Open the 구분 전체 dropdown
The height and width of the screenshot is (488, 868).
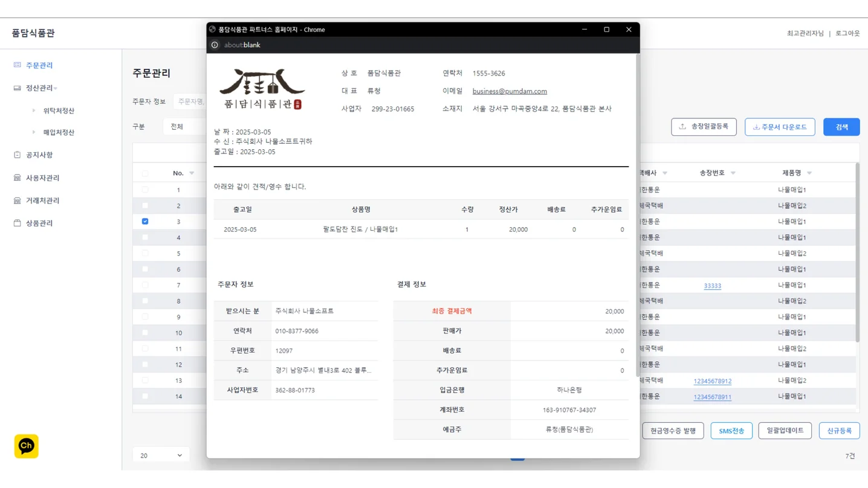[x=184, y=127]
